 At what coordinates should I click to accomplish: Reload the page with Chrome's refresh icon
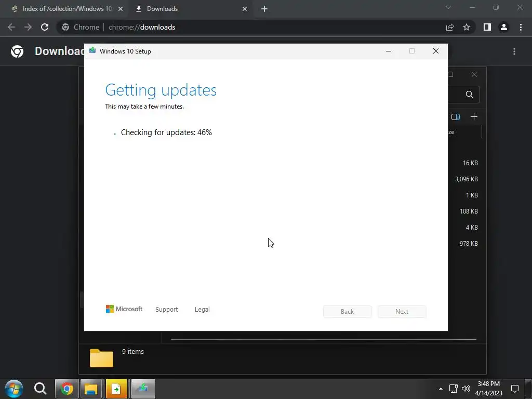click(45, 27)
